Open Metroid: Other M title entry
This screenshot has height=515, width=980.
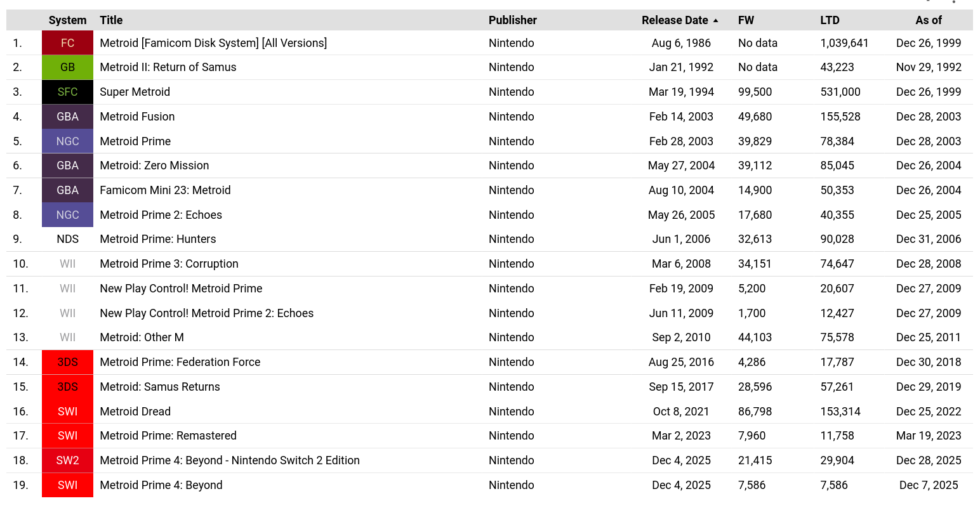tap(142, 337)
